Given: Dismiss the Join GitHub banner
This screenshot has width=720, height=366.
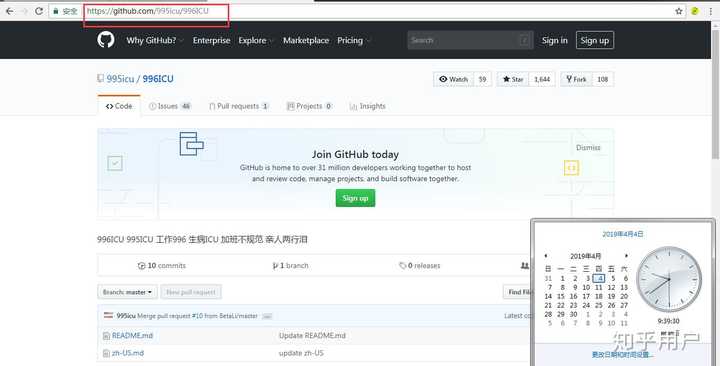Looking at the screenshot, I should 588,148.
